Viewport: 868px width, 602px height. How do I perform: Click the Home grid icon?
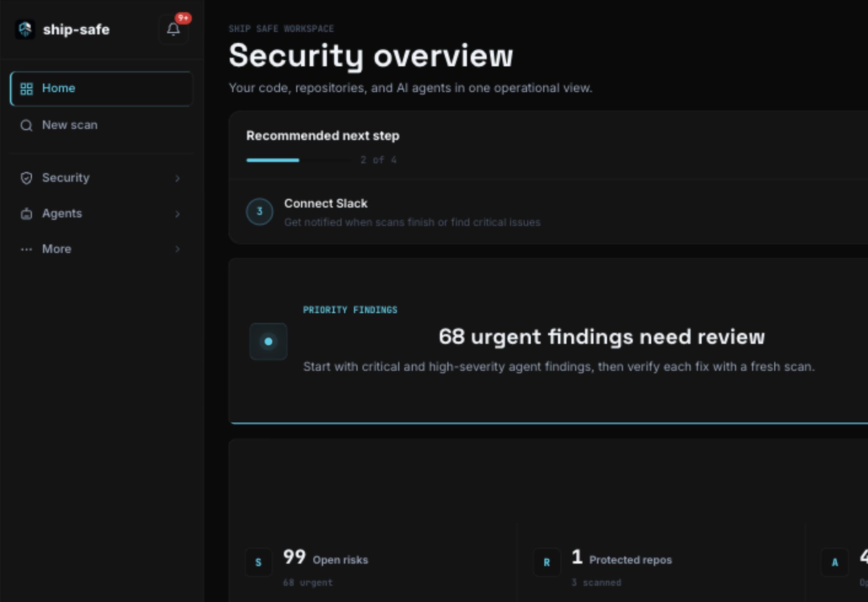tap(26, 88)
